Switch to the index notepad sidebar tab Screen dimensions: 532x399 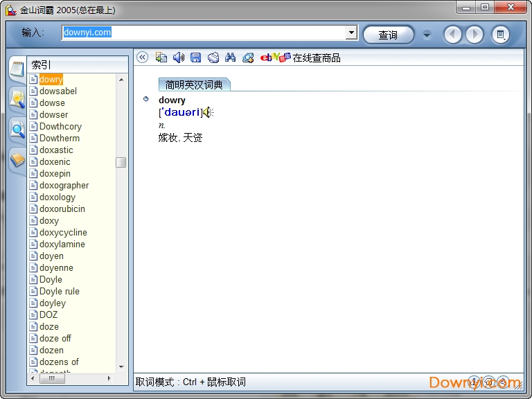tap(17, 68)
